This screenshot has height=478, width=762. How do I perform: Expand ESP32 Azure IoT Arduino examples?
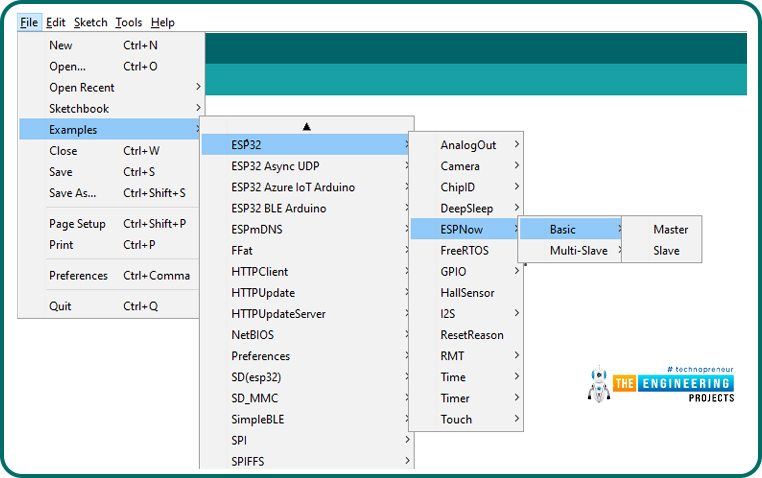[307, 187]
